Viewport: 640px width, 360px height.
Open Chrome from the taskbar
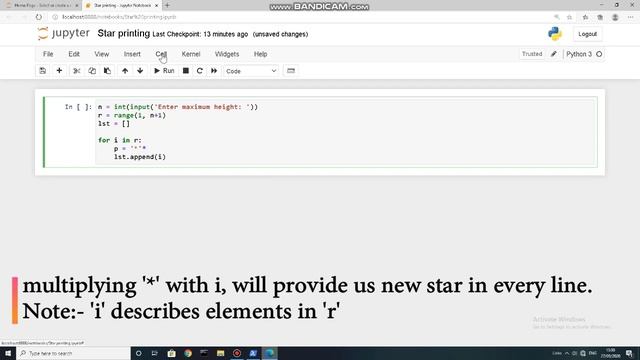(188, 353)
